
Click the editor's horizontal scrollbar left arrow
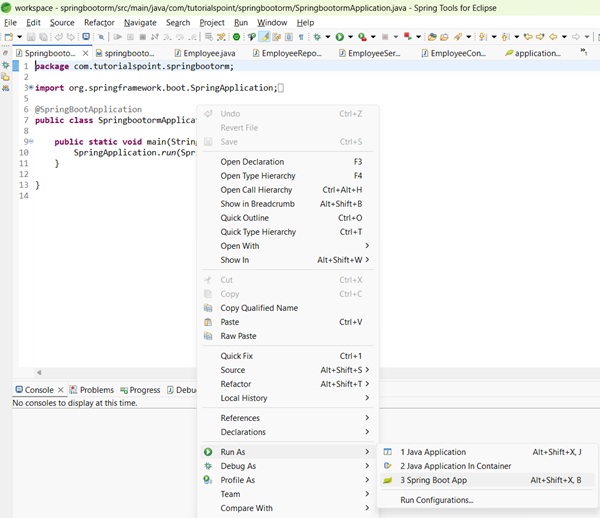[39, 372]
